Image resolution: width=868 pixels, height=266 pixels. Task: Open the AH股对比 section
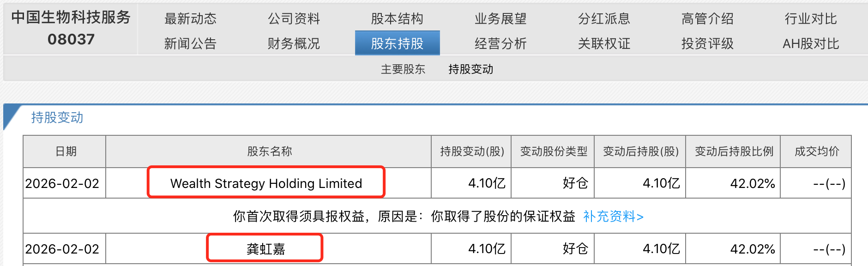811,43
